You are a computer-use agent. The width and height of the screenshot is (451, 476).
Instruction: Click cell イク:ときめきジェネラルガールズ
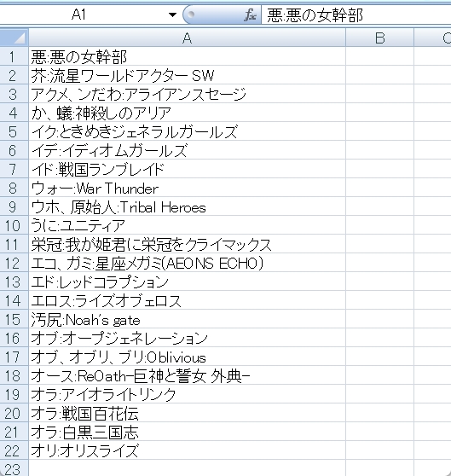(x=187, y=131)
